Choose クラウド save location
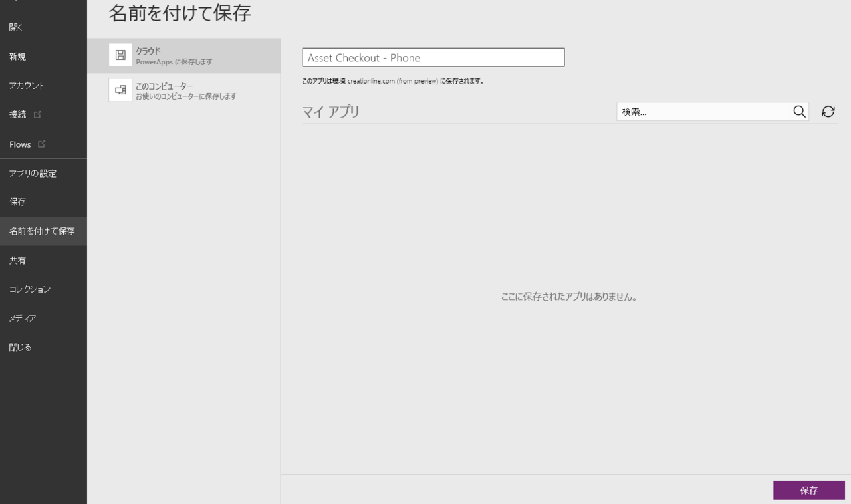The width and height of the screenshot is (851, 504). click(x=183, y=56)
